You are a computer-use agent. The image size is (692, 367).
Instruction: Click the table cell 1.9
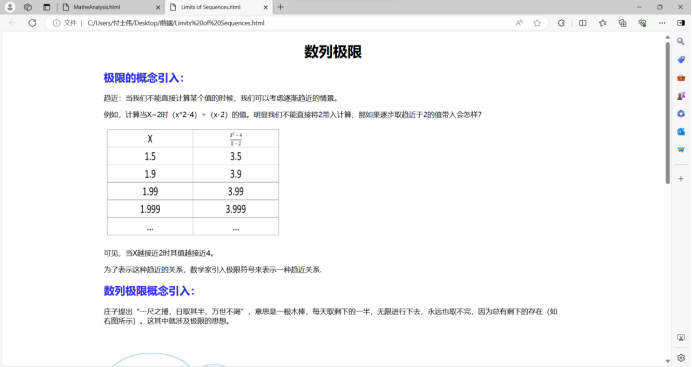pos(150,174)
